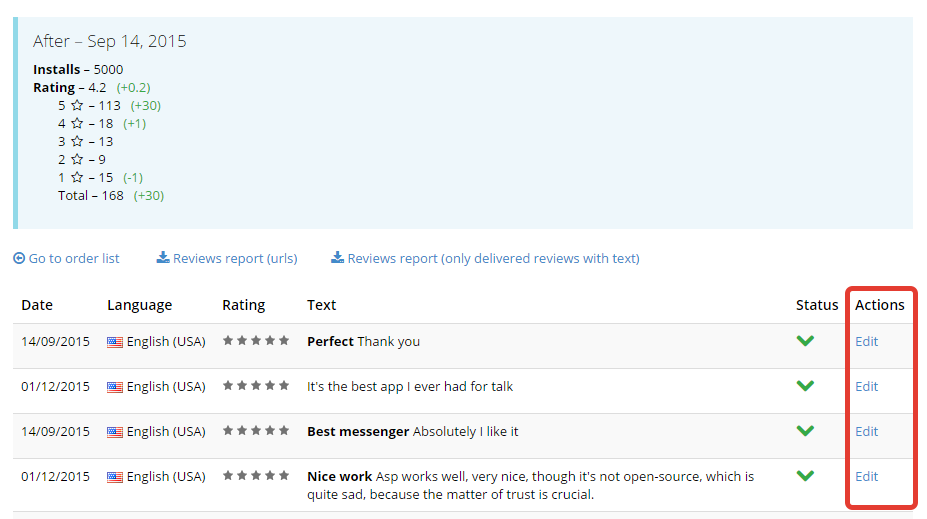Click the star icon in the 4-star count line

click(77, 123)
